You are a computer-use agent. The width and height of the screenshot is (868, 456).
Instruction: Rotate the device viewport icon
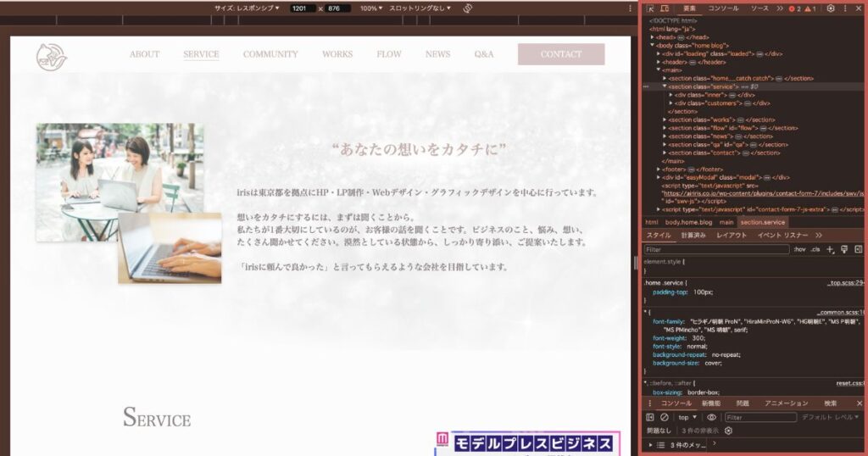468,8
